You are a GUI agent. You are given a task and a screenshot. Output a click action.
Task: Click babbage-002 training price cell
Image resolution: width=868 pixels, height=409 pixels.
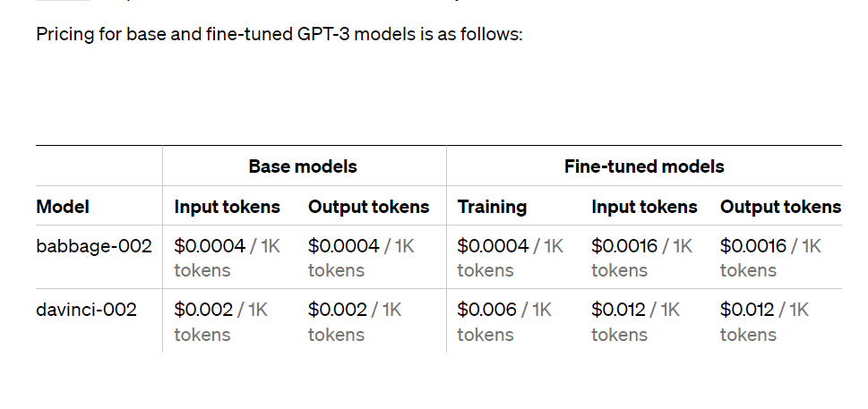[x=510, y=258]
